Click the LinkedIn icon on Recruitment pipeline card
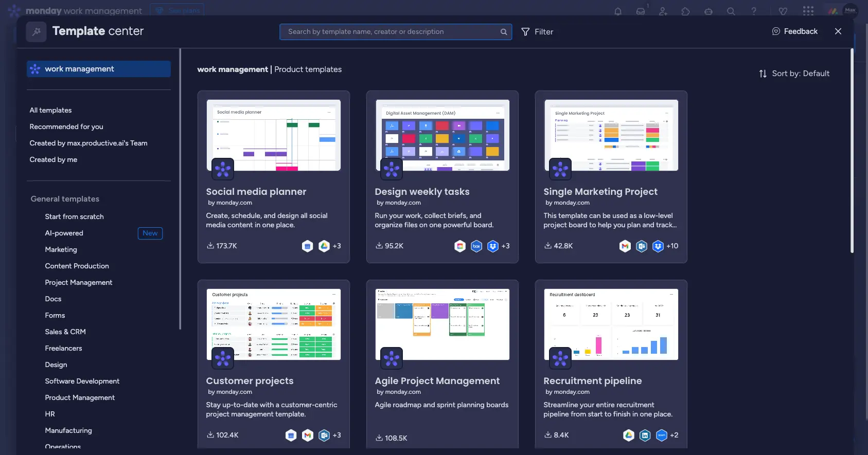This screenshot has height=455, width=868. click(x=645, y=435)
